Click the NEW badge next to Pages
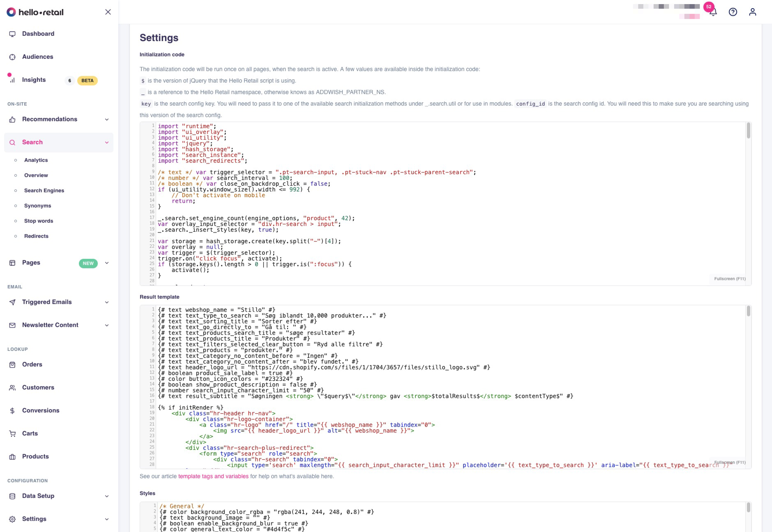Screen dimensions: 772x532 (x=88, y=263)
